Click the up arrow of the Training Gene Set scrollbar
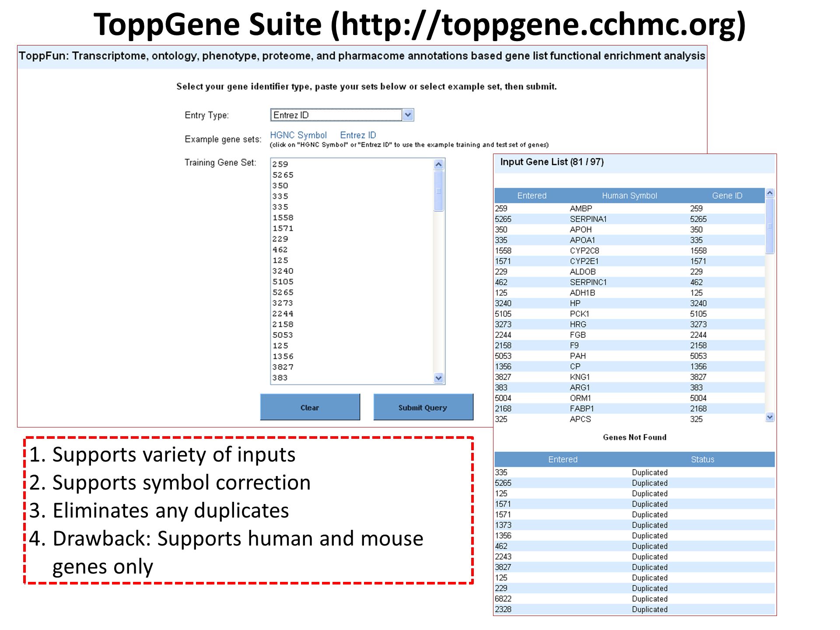 tap(438, 164)
